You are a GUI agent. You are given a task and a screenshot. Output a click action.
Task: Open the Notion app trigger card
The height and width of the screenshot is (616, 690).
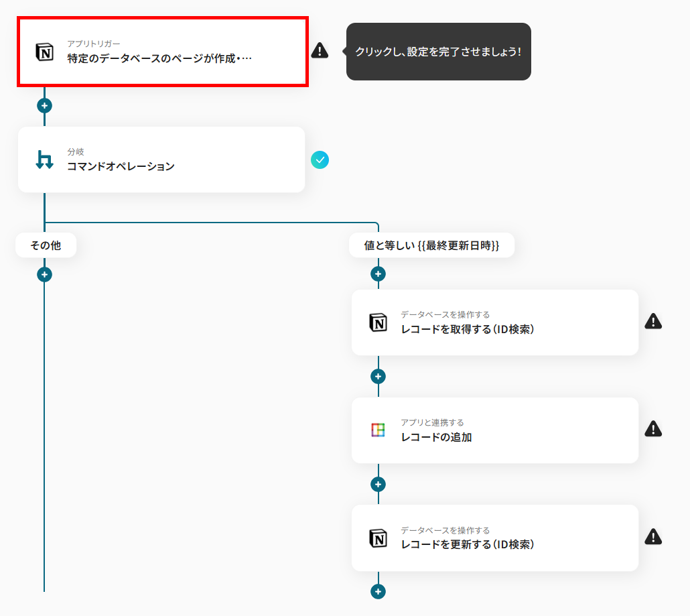pyautogui.click(x=162, y=52)
